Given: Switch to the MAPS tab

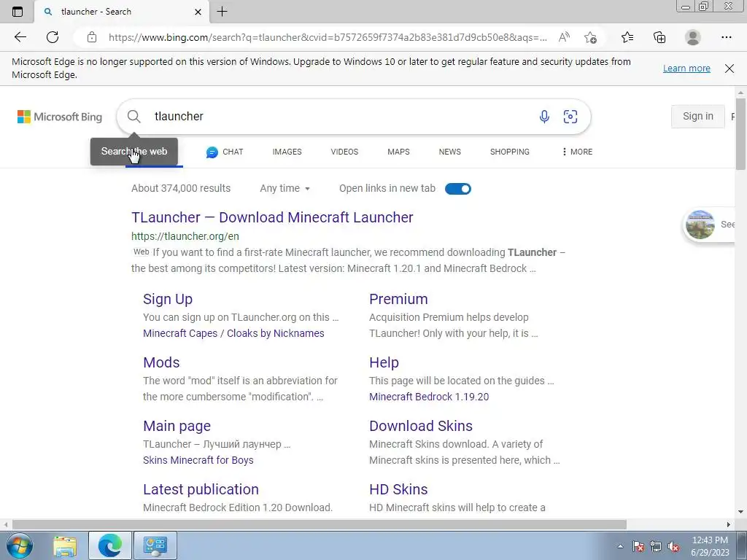Looking at the screenshot, I should point(398,152).
